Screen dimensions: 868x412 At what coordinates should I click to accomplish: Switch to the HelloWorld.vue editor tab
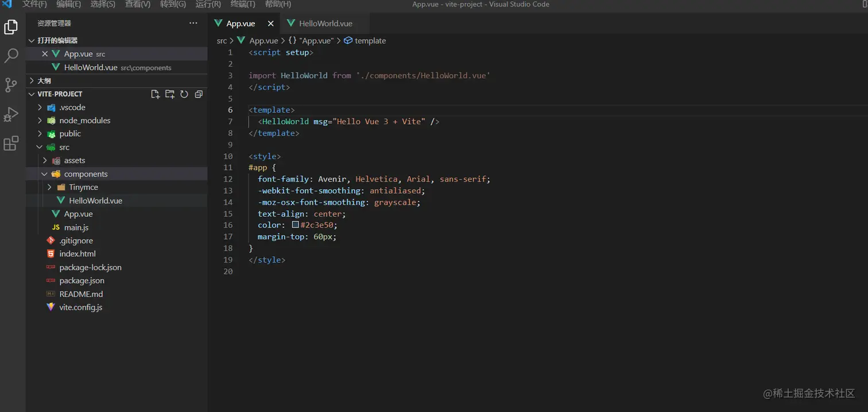tap(324, 24)
